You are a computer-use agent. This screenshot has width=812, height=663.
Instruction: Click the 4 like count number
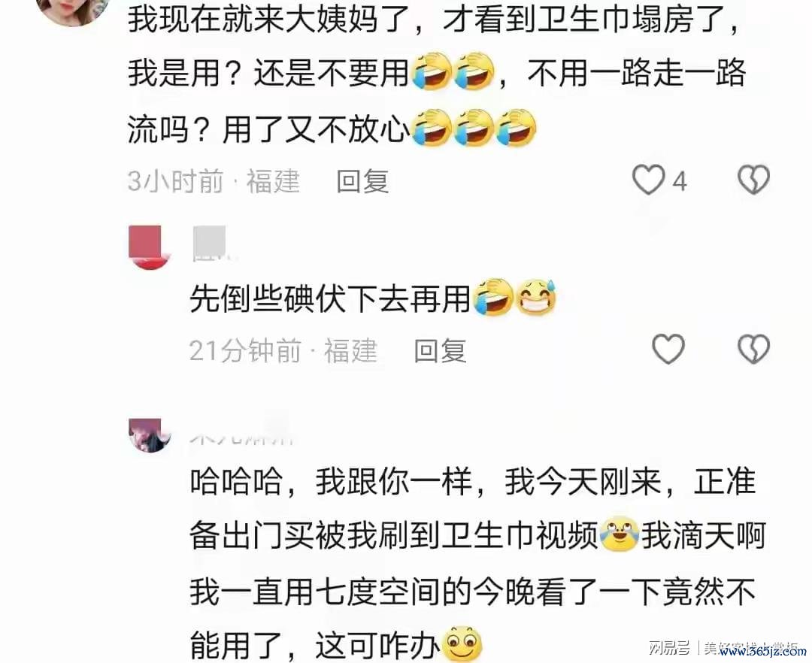(680, 182)
